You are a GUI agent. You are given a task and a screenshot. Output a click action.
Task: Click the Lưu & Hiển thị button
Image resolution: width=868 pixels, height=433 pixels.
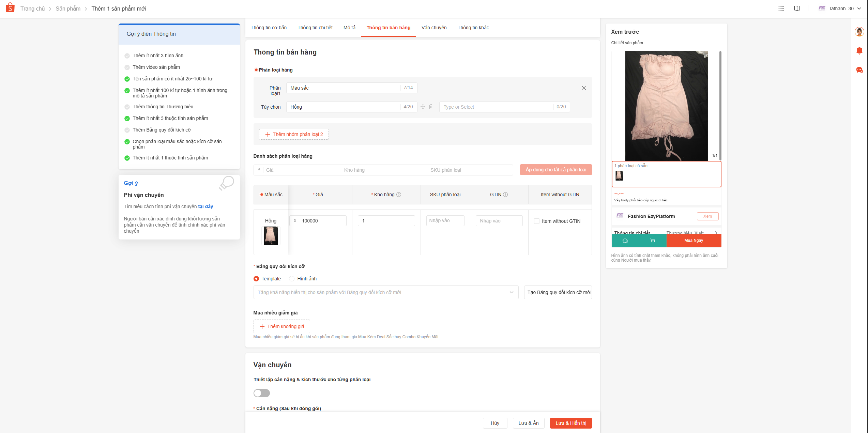pyautogui.click(x=571, y=423)
